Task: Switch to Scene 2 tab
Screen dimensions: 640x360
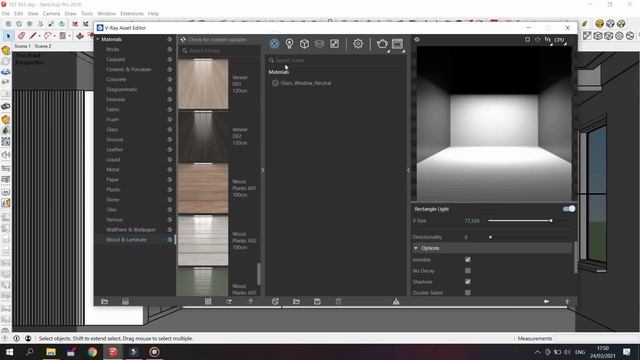Action: pyautogui.click(x=43, y=46)
